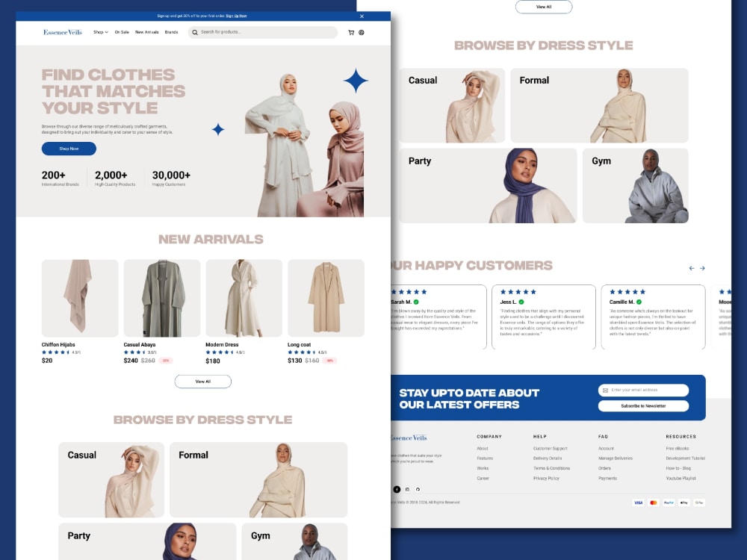
Task: Click the Apple Pay payment badge
Action: pyautogui.click(x=684, y=503)
